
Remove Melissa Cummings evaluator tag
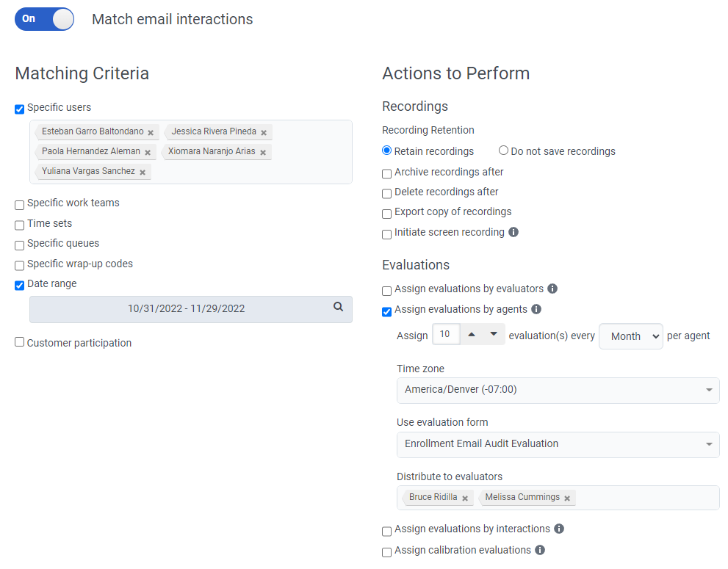click(x=567, y=499)
